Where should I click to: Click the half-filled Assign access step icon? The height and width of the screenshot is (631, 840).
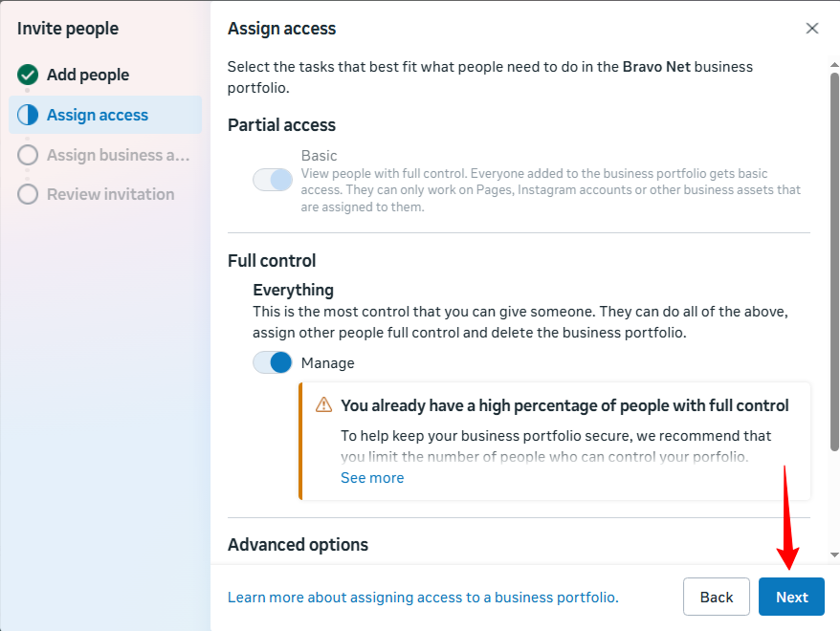[x=28, y=115]
